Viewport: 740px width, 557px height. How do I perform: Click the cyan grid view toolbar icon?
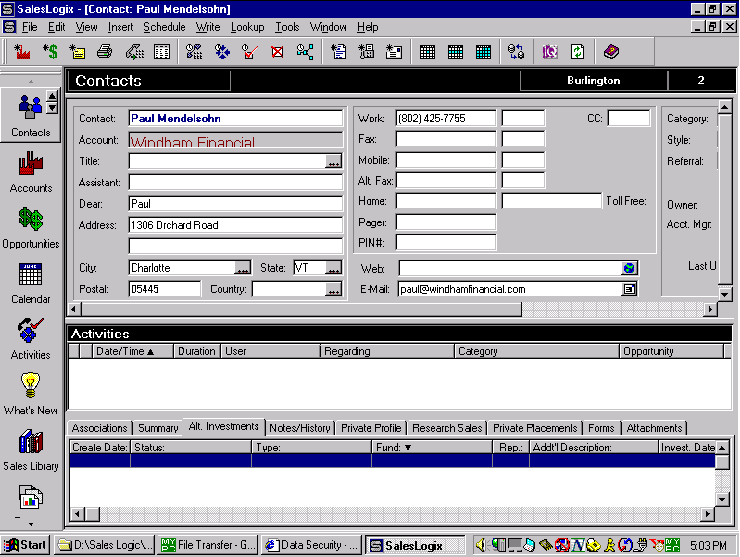483,51
